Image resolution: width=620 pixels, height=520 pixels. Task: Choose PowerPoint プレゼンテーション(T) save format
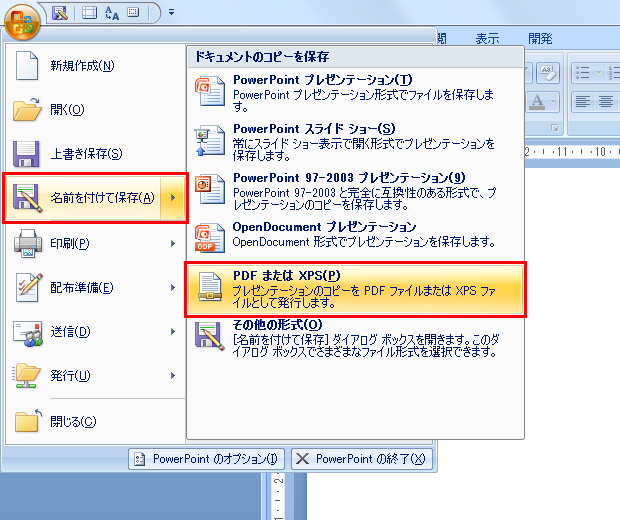click(x=355, y=92)
